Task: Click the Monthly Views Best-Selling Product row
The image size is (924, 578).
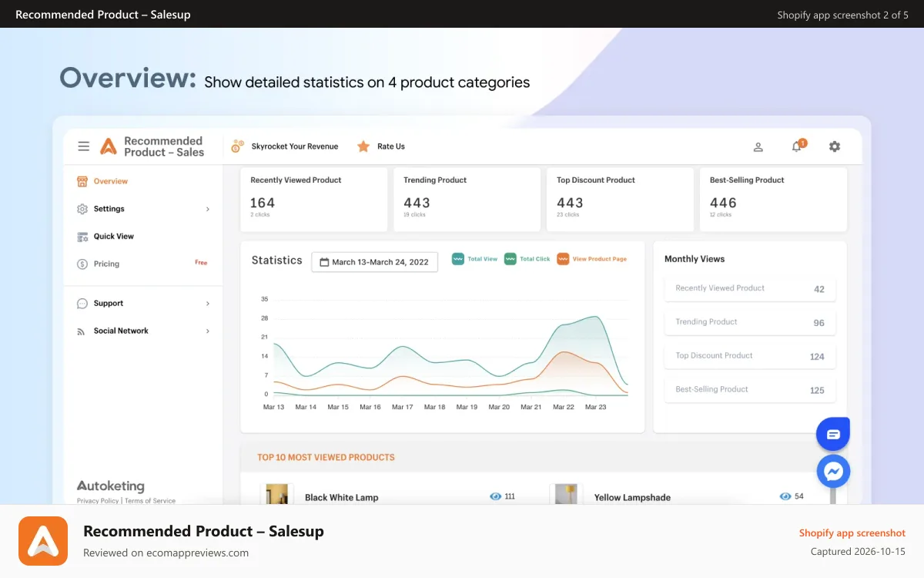Action: 750,390
